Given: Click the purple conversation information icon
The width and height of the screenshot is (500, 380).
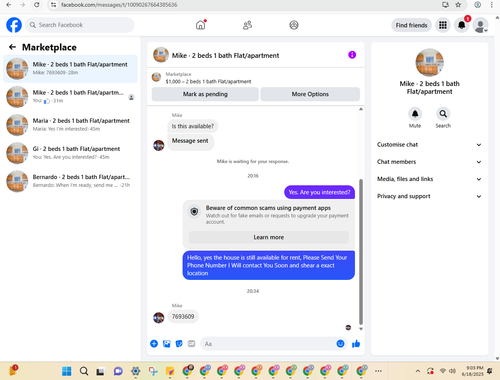Looking at the screenshot, I should coord(352,55).
